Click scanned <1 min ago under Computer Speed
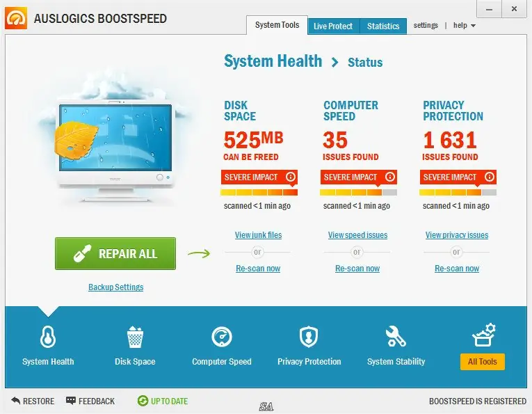 pos(357,206)
